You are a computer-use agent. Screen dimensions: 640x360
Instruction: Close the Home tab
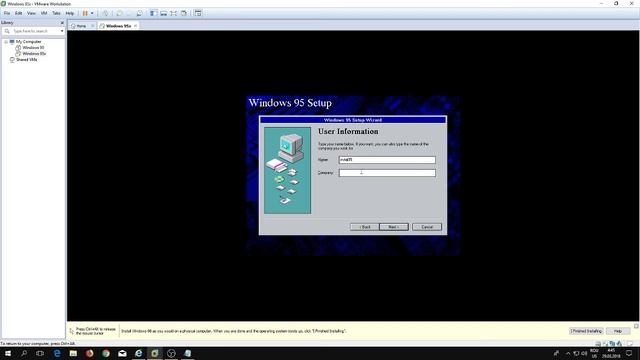pos(93,26)
